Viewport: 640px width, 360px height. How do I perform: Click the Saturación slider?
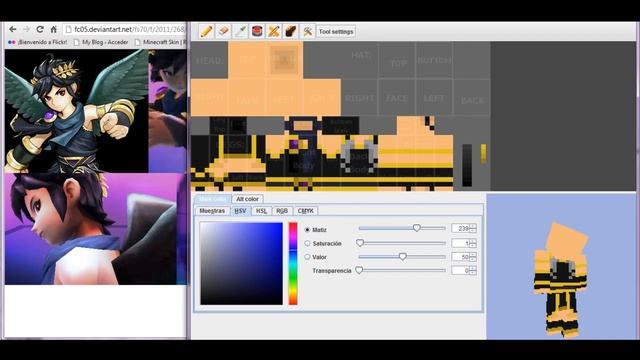pyautogui.click(x=402, y=243)
